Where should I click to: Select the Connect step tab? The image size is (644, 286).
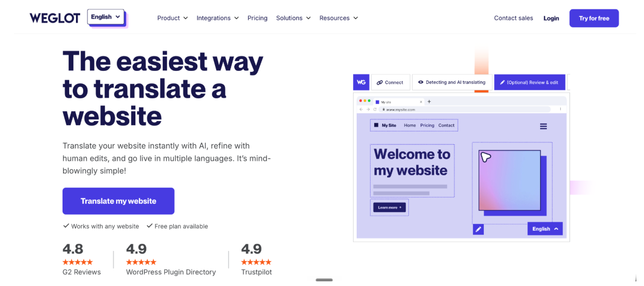click(x=390, y=82)
